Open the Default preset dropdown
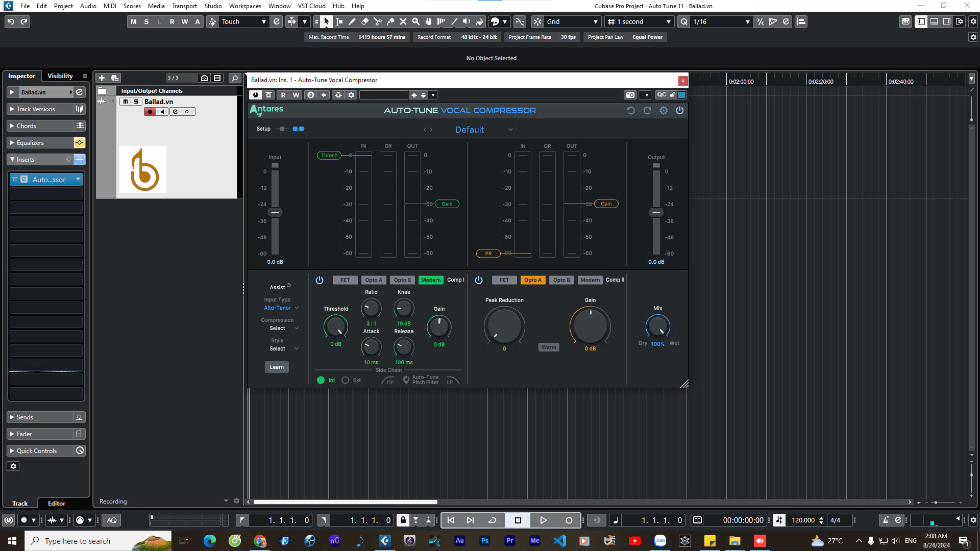980x551 pixels. (483, 130)
